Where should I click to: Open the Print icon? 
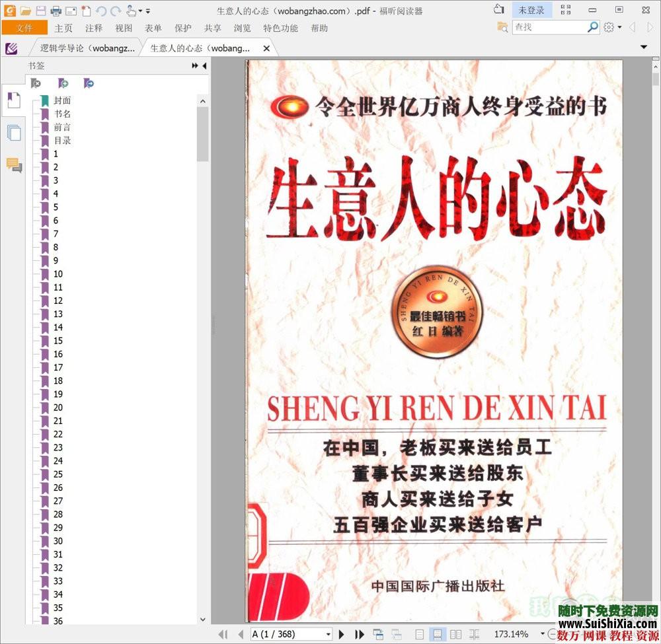pos(56,10)
